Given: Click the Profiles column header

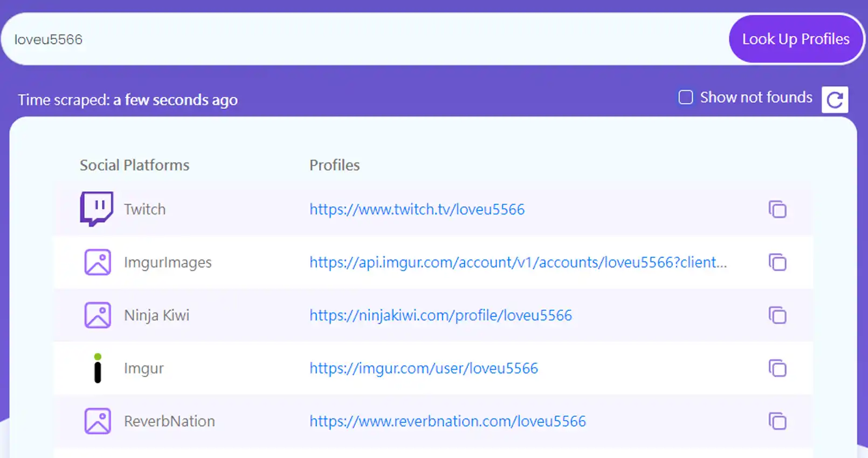Looking at the screenshot, I should tap(334, 165).
